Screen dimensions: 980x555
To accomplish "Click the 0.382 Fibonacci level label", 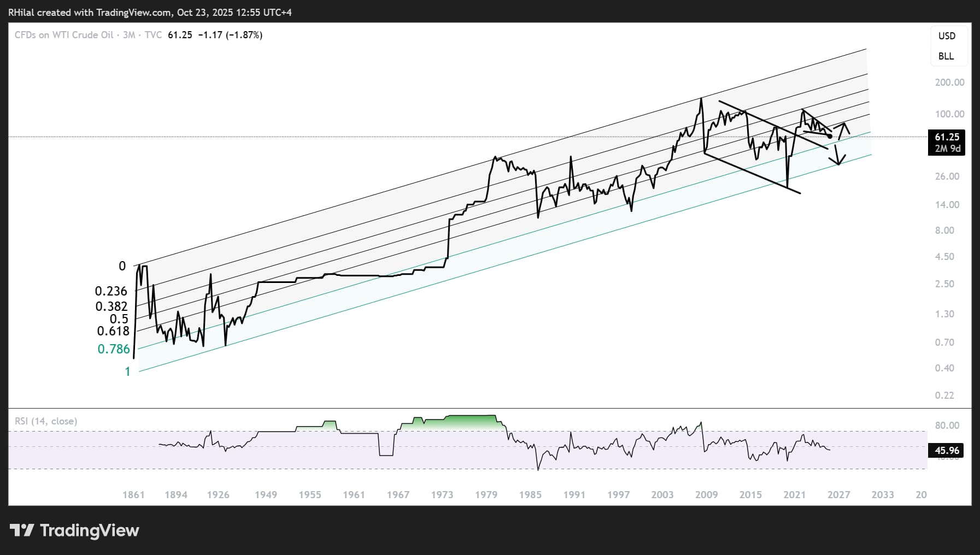I will point(112,306).
